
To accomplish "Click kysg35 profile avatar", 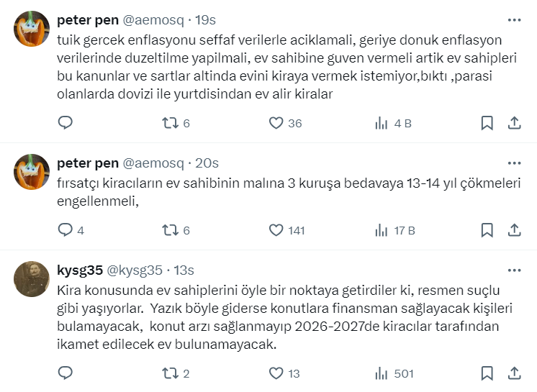I will [x=32, y=279].
